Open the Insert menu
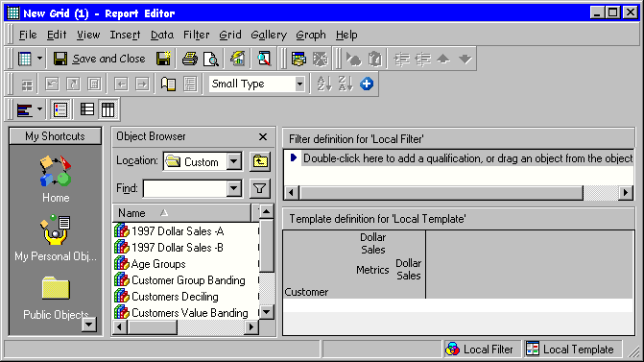 [125, 35]
